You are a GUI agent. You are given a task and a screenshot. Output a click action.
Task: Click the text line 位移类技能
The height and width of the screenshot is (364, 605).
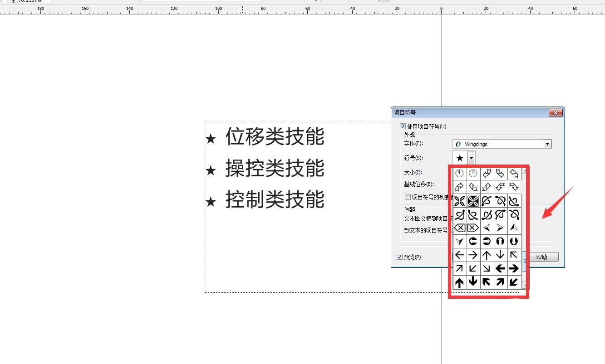pos(275,136)
